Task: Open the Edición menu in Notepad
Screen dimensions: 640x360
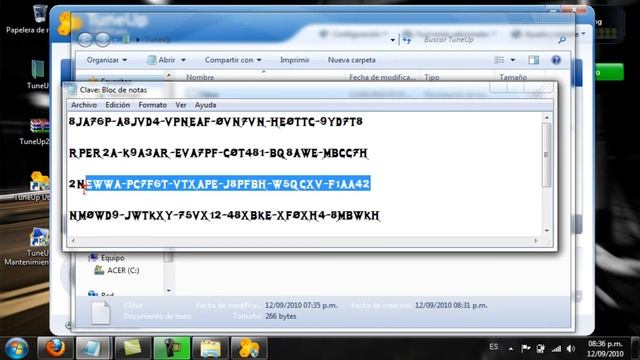Action: point(118,105)
